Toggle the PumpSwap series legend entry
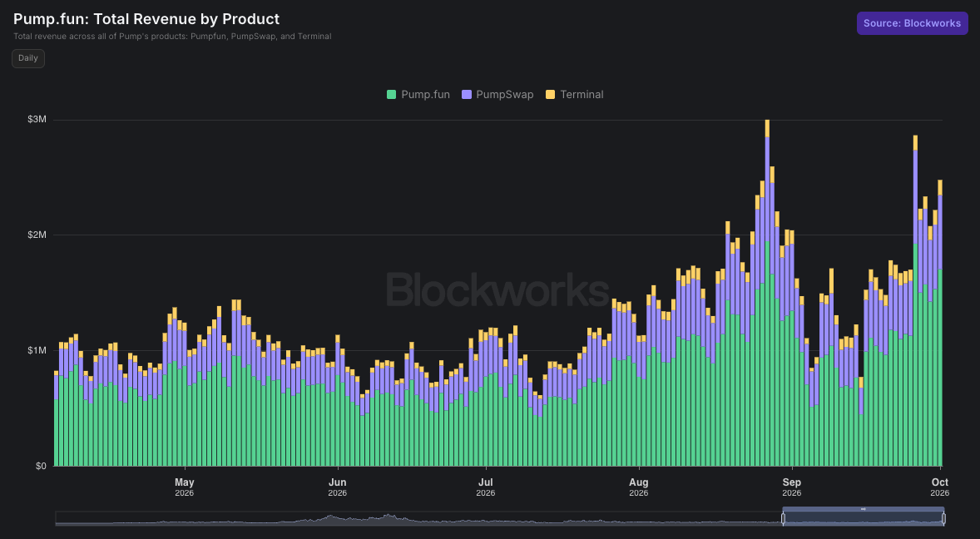 497,94
